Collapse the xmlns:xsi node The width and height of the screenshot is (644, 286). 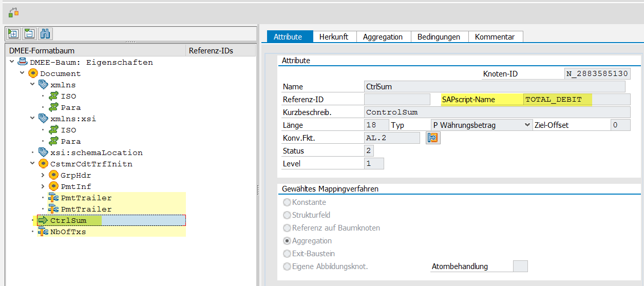tap(32, 119)
